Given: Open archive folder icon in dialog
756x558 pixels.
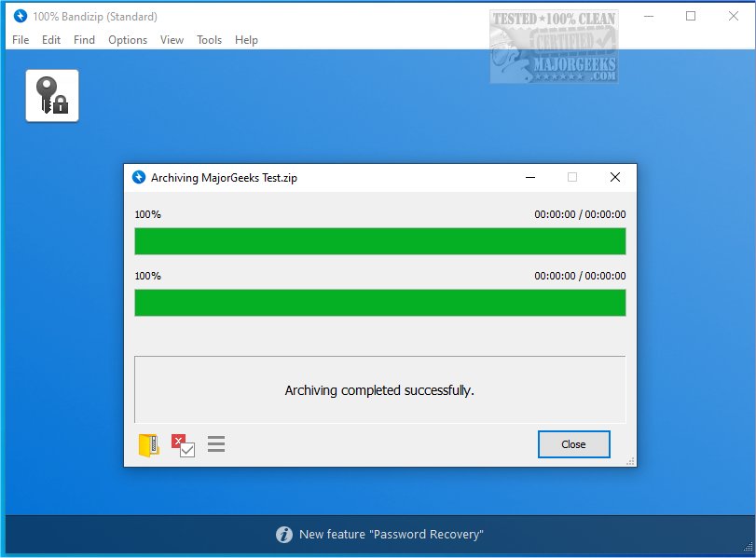Looking at the screenshot, I should click(149, 444).
